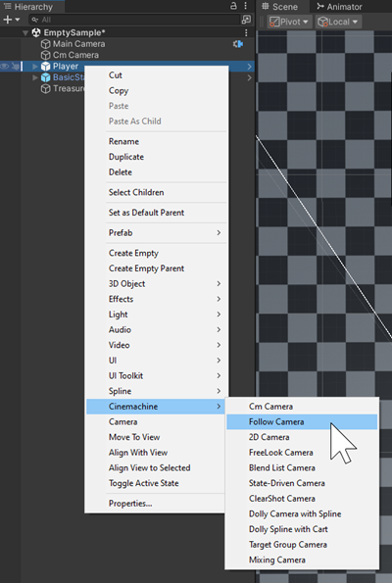Select Duplicate in the context menu
This screenshot has width=392, height=583.
pyautogui.click(x=157, y=157)
